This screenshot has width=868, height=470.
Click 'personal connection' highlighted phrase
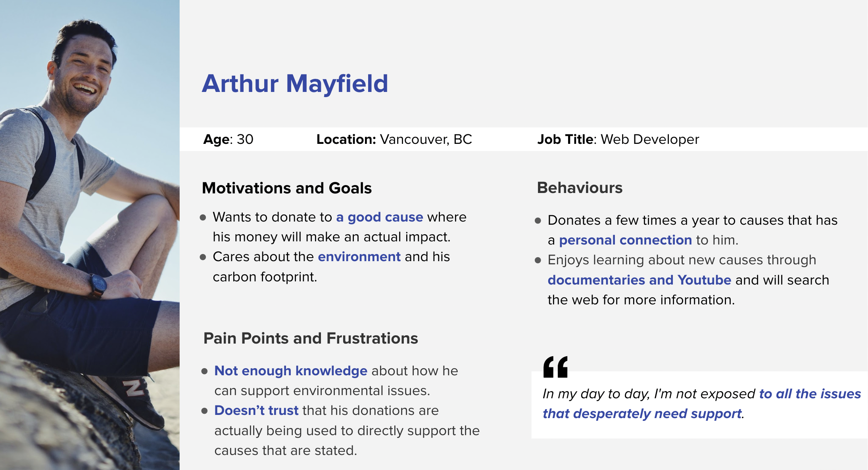(625, 240)
